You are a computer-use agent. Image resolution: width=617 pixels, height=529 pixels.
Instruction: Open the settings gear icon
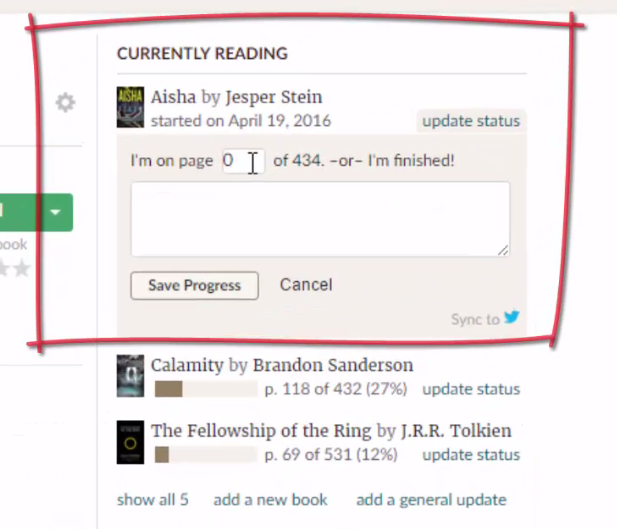[x=65, y=103]
